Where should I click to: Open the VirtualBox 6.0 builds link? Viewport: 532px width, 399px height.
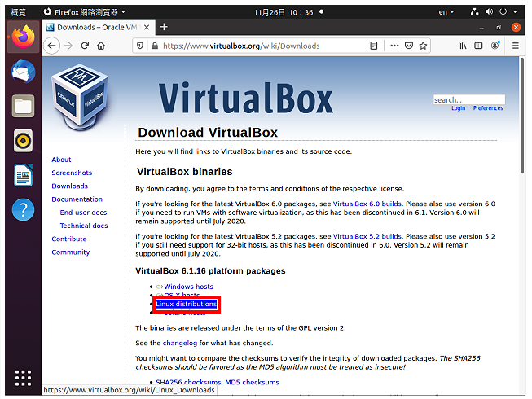pos(367,204)
